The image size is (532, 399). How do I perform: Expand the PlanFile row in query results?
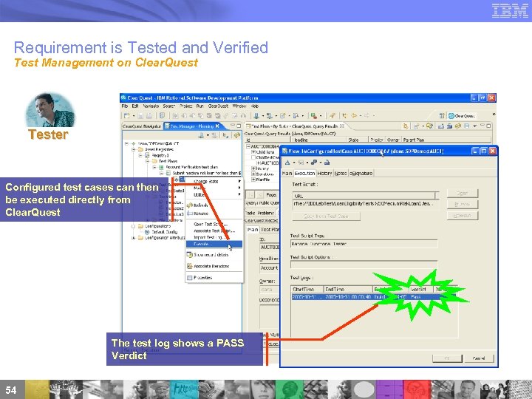click(x=253, y=180)
